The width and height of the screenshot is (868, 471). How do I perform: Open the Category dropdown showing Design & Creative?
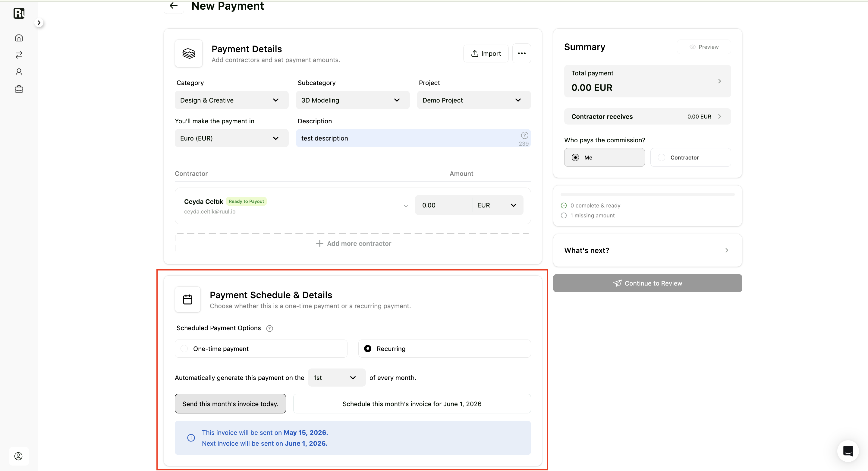[231, 100]
